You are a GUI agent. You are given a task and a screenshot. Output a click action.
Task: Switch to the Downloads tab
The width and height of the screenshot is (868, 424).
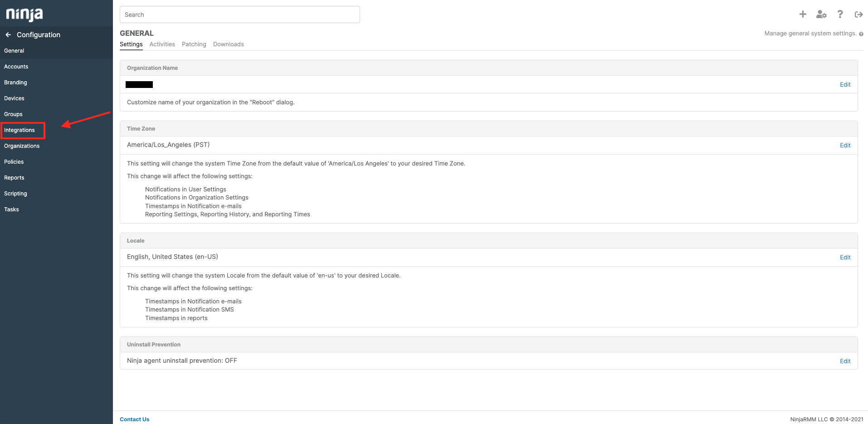coord(229,44)
